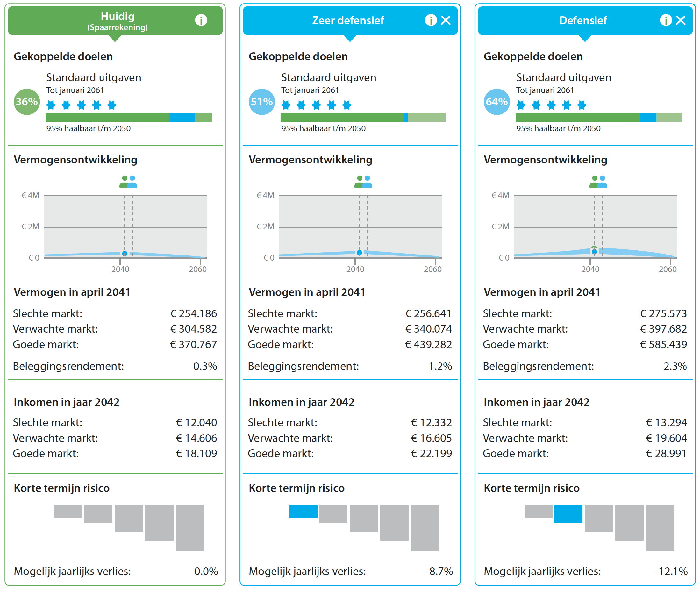Click people icon above Huidig chart

pyautogui.click(x=128, y=182)
